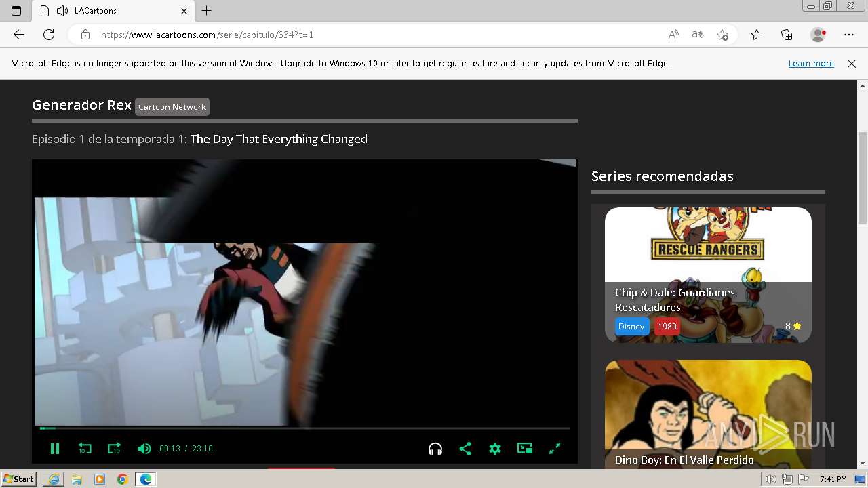
Task: Select Microsoft Edge in the taskbar
Action: click(x=145, y=479)
